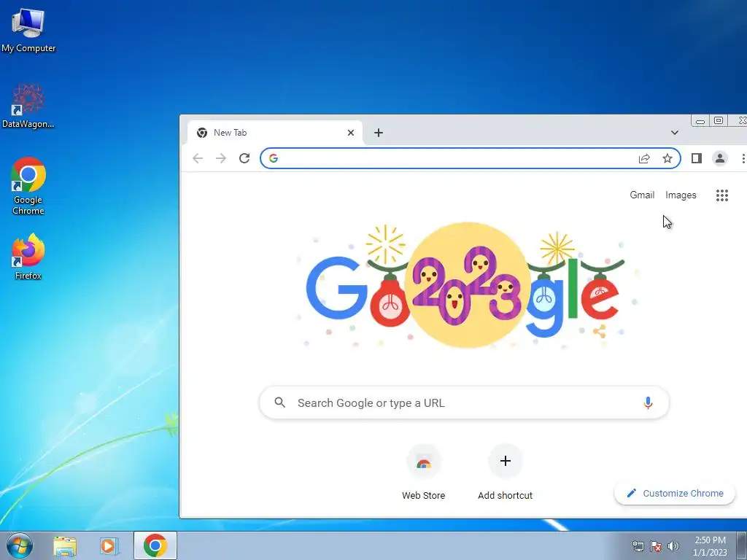Image resolution: width=747 pixels, height=560 pixels.
Task: Click the magnifier icon in search box
Action: 280,402
